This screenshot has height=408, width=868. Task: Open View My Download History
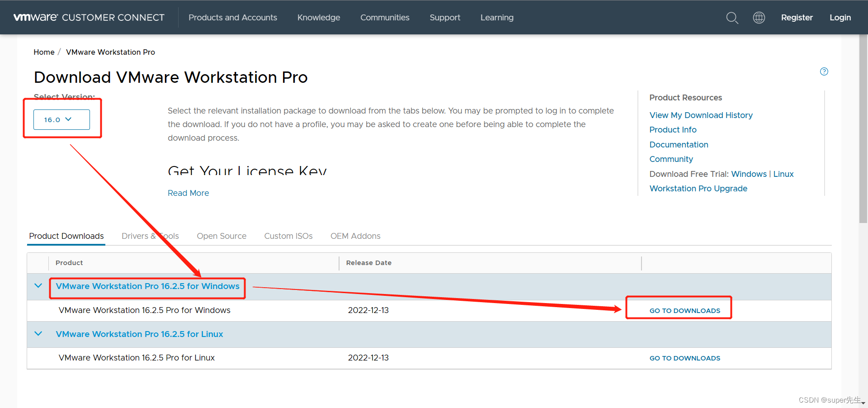coord(701,115)
